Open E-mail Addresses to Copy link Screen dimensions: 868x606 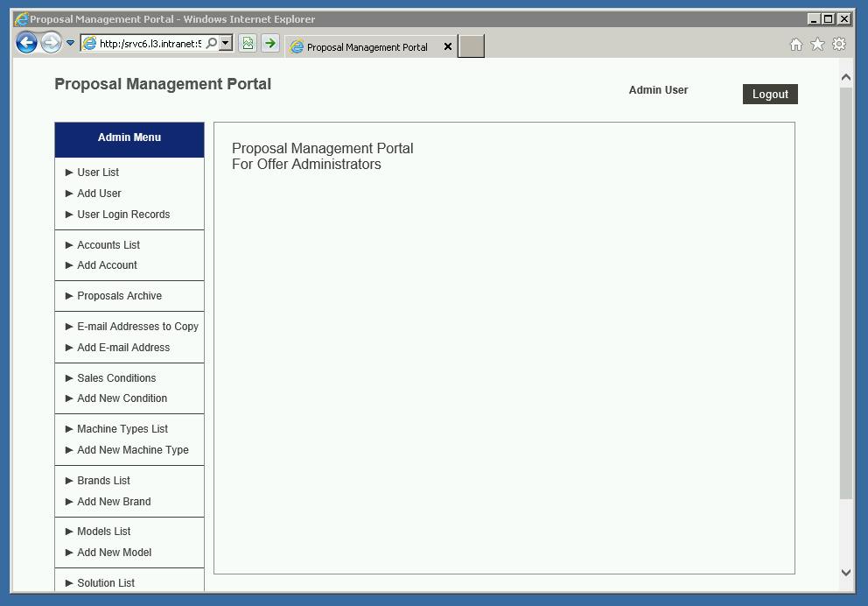[138, 327]
